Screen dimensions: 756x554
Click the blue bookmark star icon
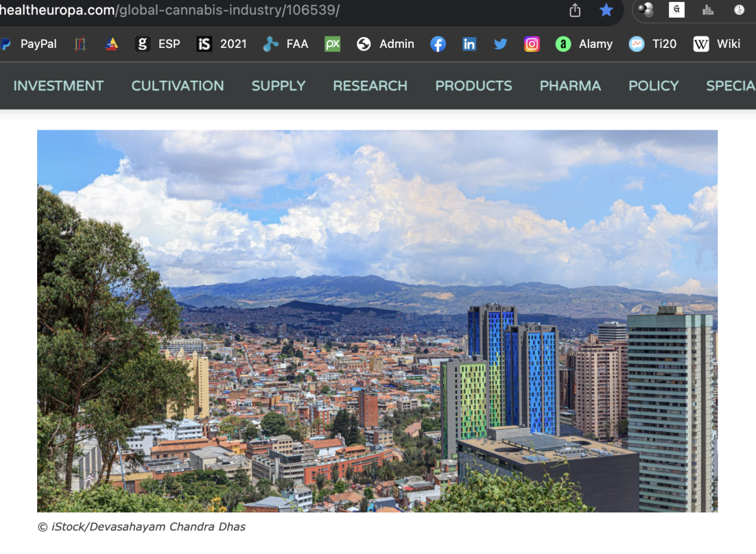point(606,10)
